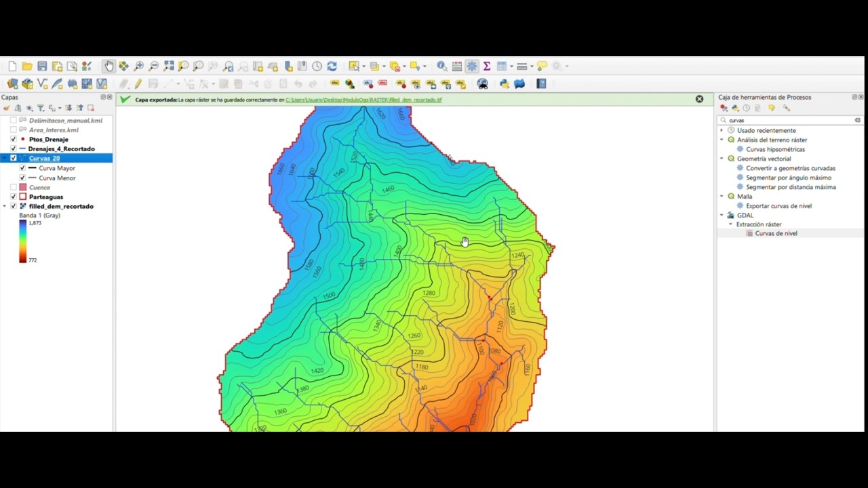The image size is (868, 488).
Task: Click the Banda 1 color ramp legend
Action: coord(22,241)
